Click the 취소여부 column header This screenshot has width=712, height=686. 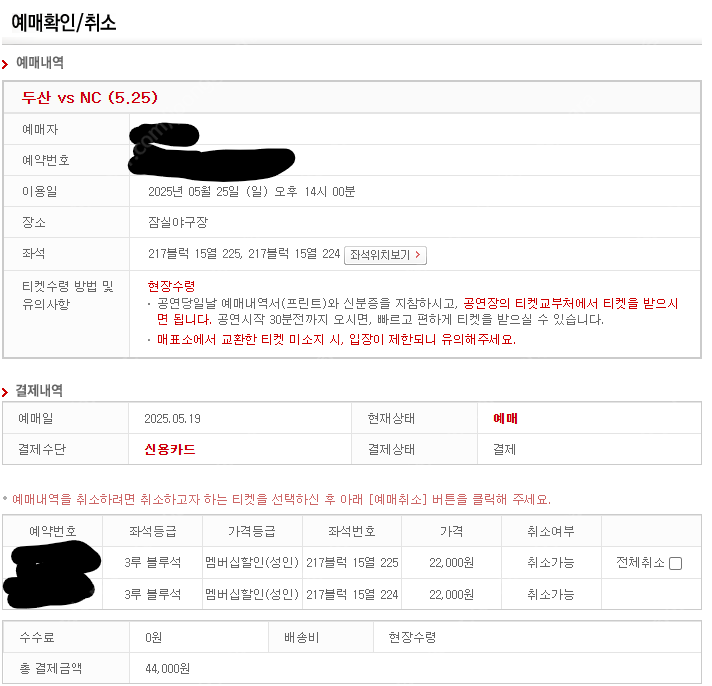coord(551,531)
